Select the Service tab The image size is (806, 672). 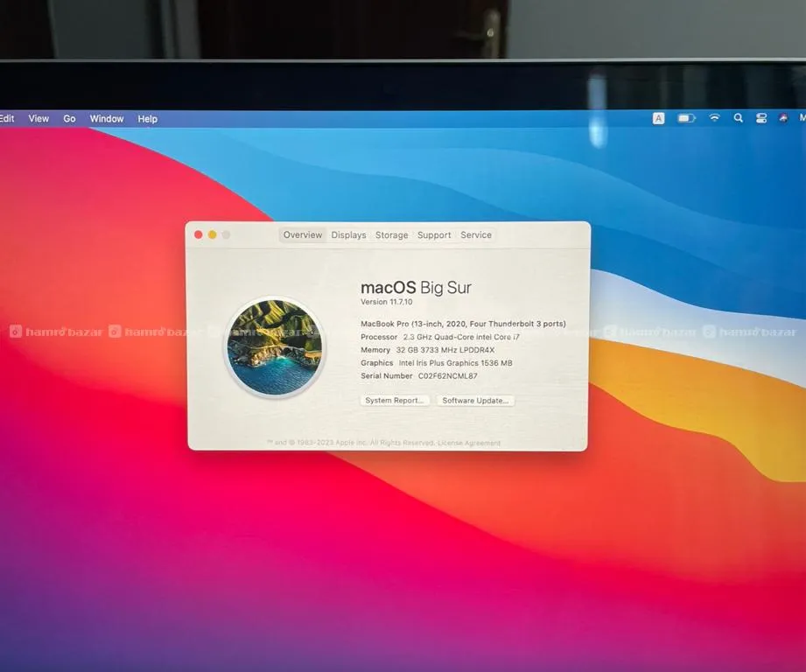[476, 235]
